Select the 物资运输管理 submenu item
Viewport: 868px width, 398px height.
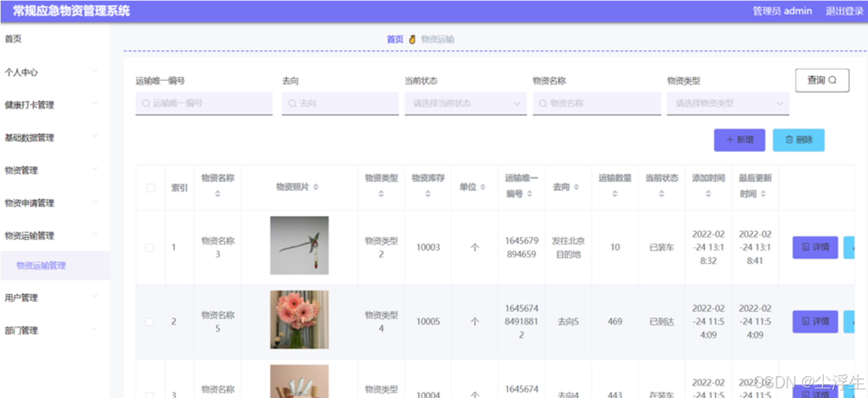(55, 266)
